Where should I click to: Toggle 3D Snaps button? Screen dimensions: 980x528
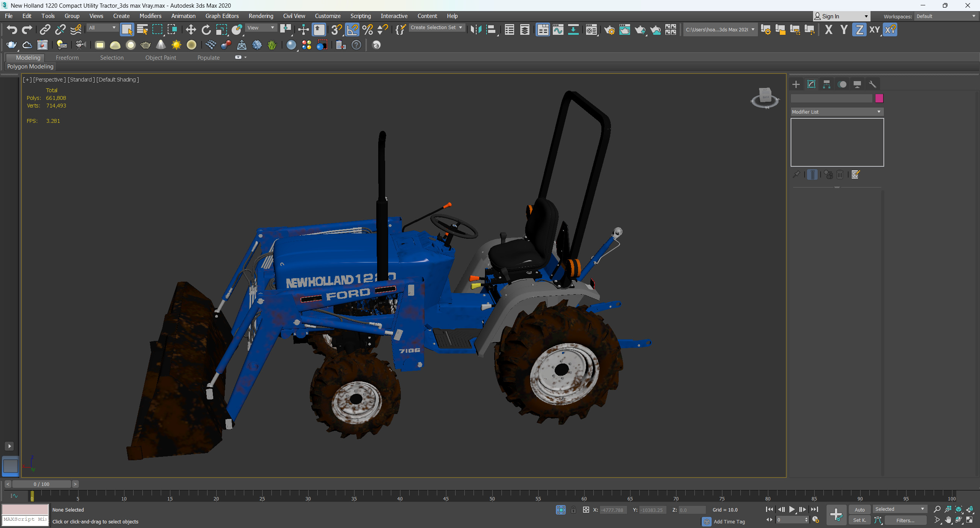[337, 29]
